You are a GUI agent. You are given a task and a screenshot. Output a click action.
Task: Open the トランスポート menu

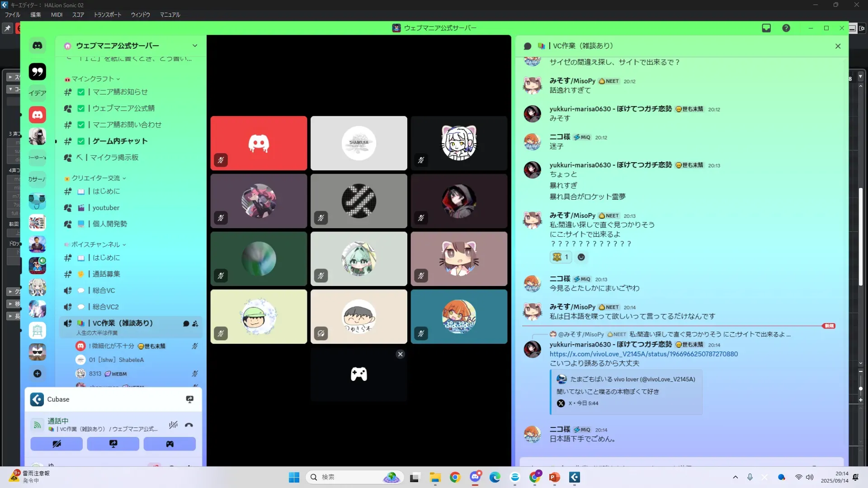click(107, 15)
